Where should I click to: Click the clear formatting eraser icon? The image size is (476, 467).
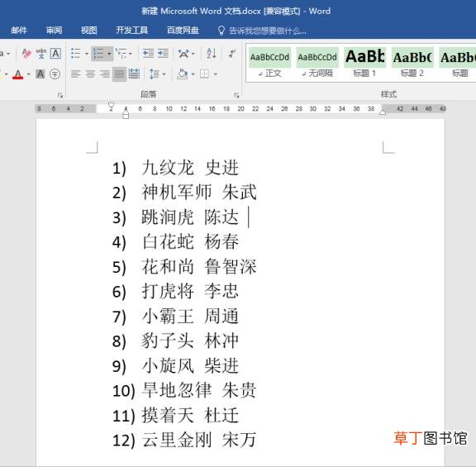pos(26,54)
